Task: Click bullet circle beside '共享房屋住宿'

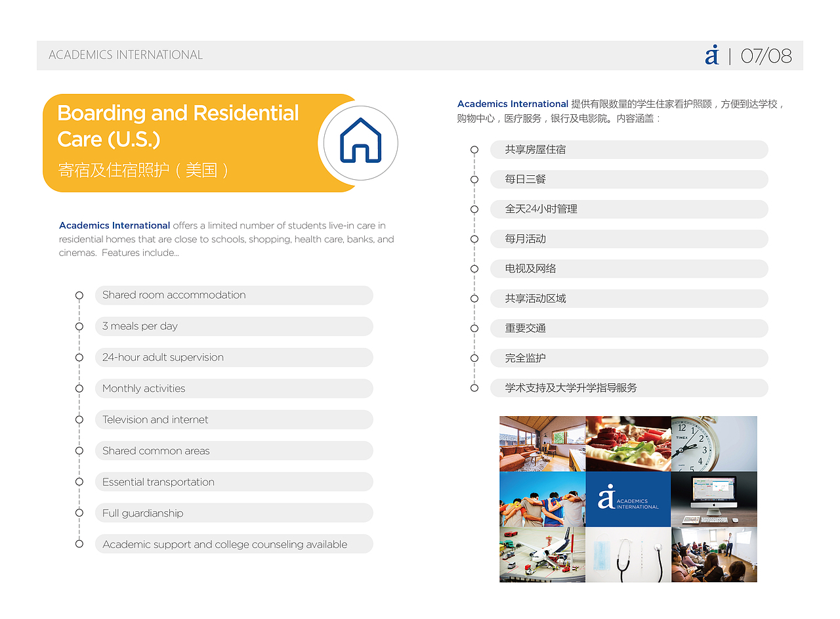Action: tap(474, 150)
